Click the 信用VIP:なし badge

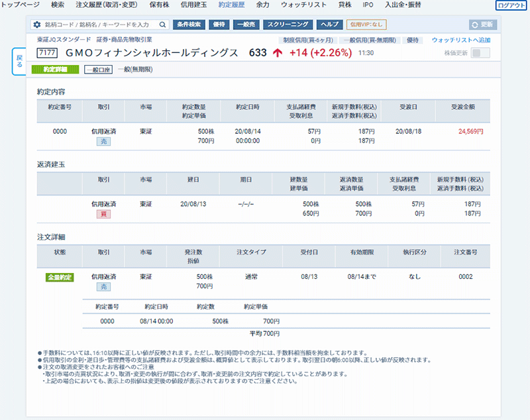pyautogui.click(x=366, y=25)
